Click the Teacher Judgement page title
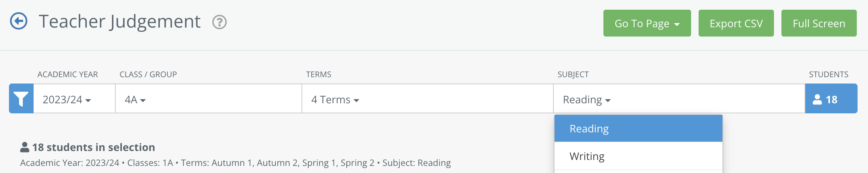The width and height of the screenshot is (868, 173). pyautogui.click(x=120, y=22)
